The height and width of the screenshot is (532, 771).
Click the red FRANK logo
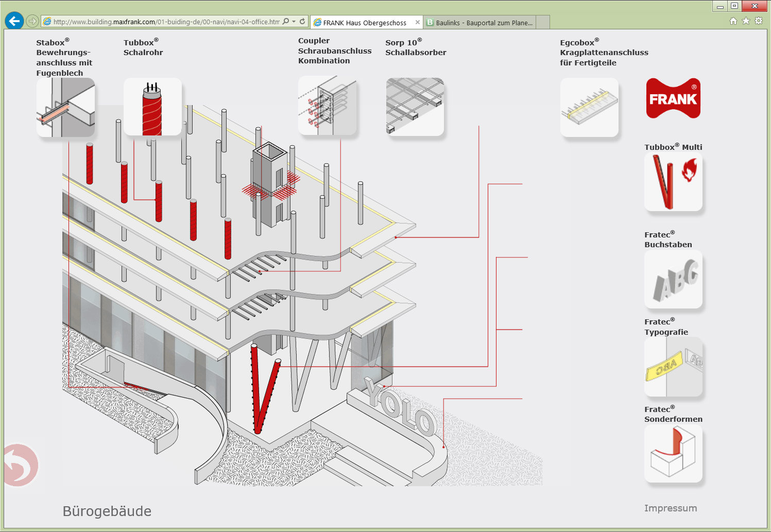(x=673, y=98)
